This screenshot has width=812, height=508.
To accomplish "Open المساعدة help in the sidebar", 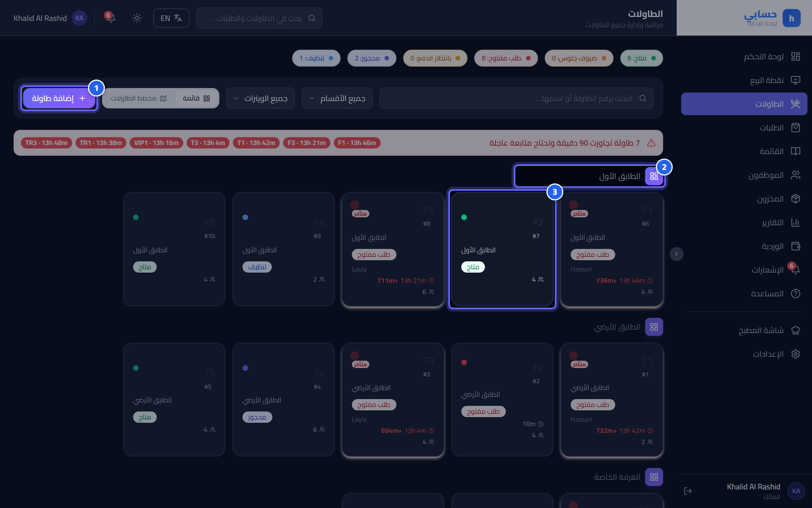I will click(744, 293).
